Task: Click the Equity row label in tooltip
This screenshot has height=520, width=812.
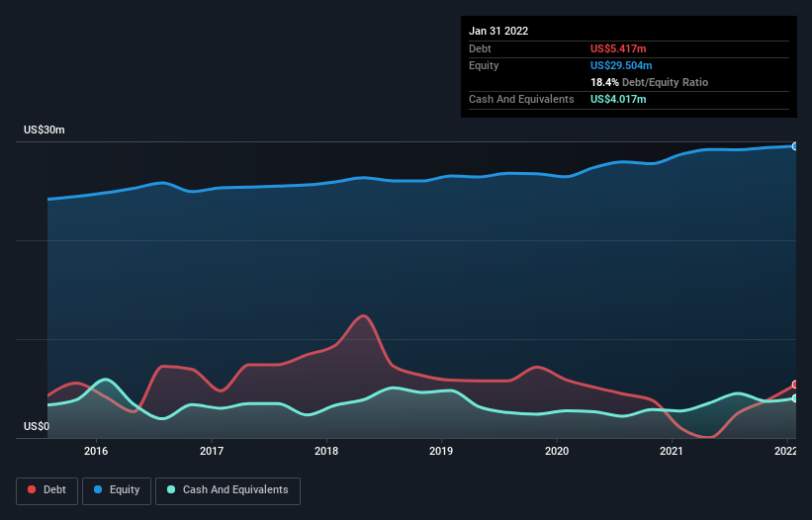Action: pos(484,65)
